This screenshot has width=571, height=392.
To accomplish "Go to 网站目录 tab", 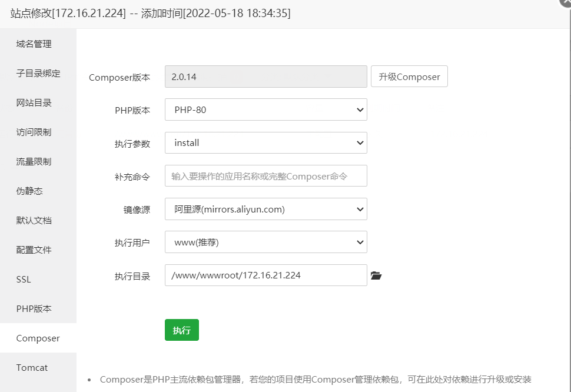I will click(x=38, y=103).
